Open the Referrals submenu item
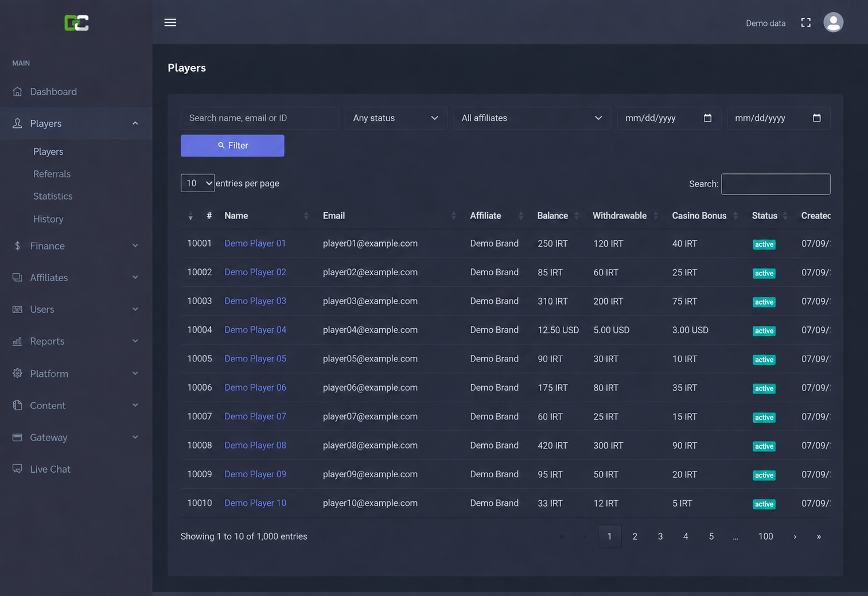Image resolution: width=868 pixels, height=596 pixels. coord(52,174)
